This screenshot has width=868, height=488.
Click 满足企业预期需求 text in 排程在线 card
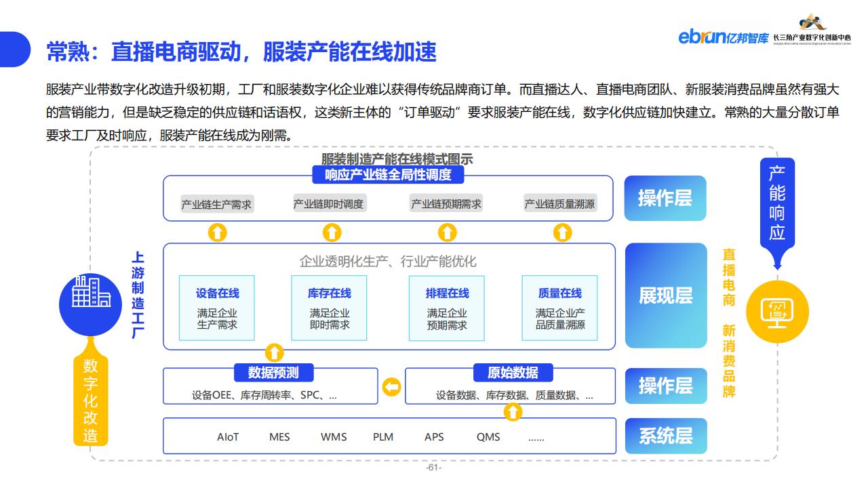(x=447, y=319)
